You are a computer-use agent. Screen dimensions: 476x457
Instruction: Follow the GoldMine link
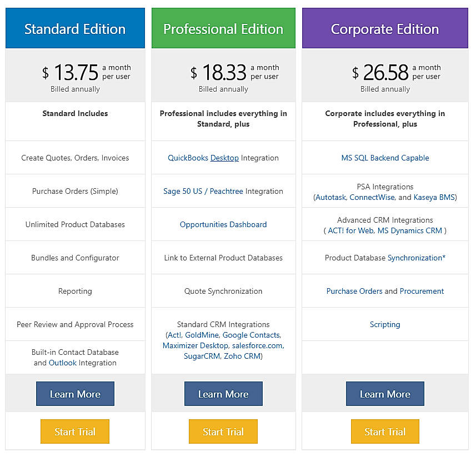[x=202, y=335]
